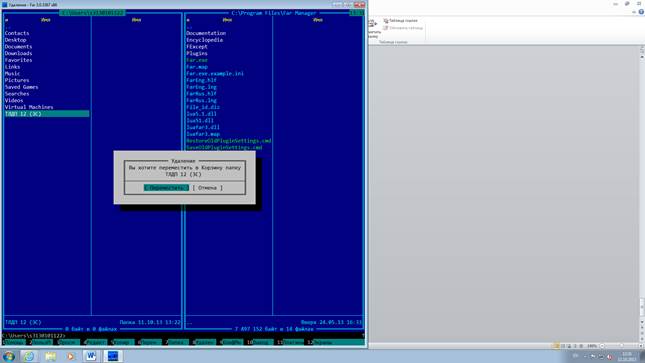Open Windows Explorer taskbar icon
Image resolution: width=645 pixels, height=363 pixels.
[x=50, y=356]
